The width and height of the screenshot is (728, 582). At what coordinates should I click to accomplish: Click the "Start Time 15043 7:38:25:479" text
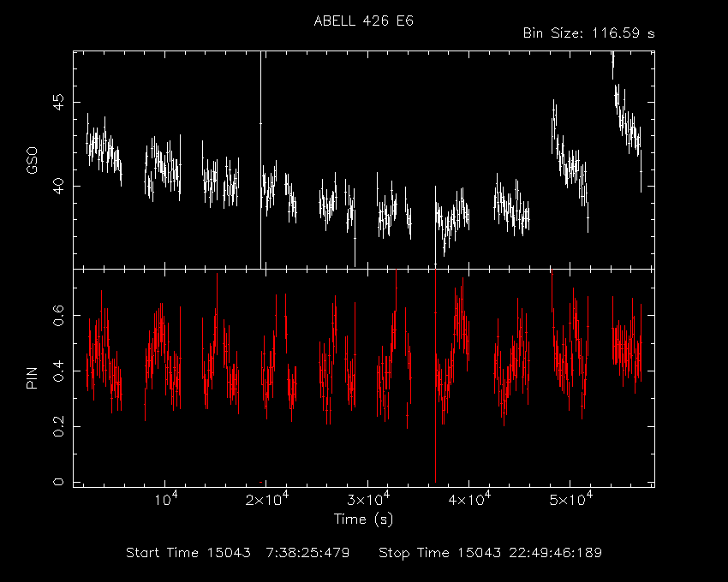tap(238, 553)
